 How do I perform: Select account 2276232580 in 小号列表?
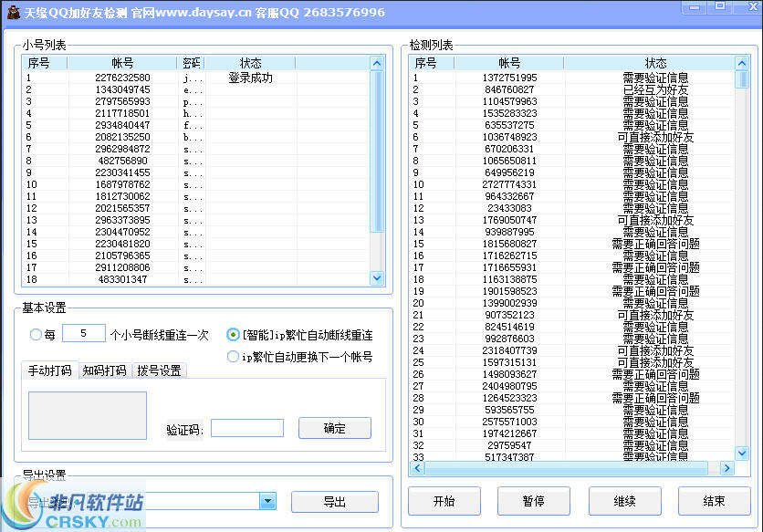point(122,78)
